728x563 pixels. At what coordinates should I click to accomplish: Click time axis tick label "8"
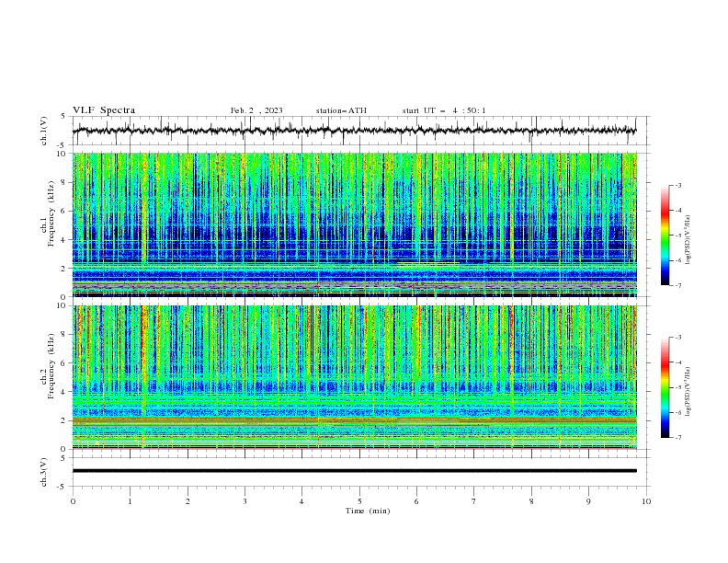531,501
